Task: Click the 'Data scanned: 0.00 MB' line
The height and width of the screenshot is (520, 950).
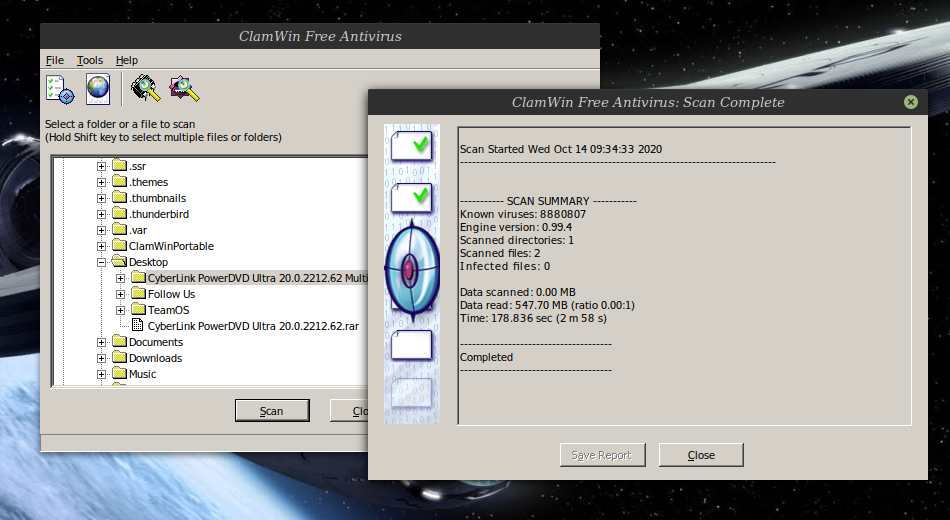Action: [x=517, y=292]
